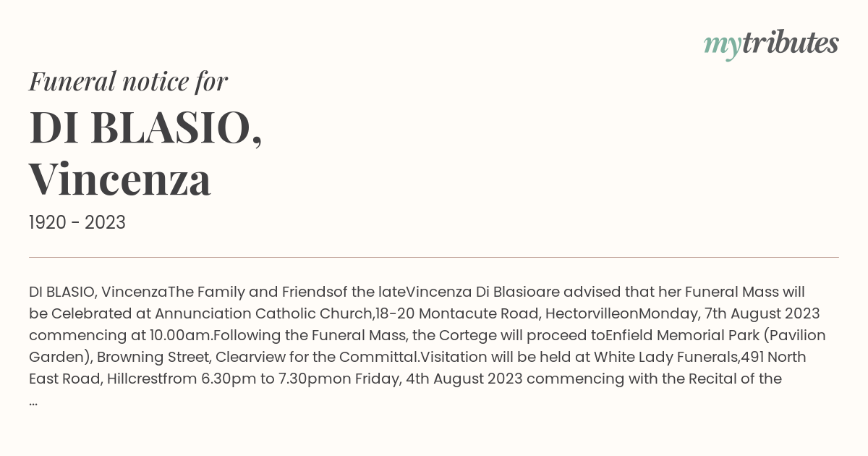This screenshot has width=868, height=456.
Task: Select "Monday, 7th August 2023" date text
Action: (729, 313)
